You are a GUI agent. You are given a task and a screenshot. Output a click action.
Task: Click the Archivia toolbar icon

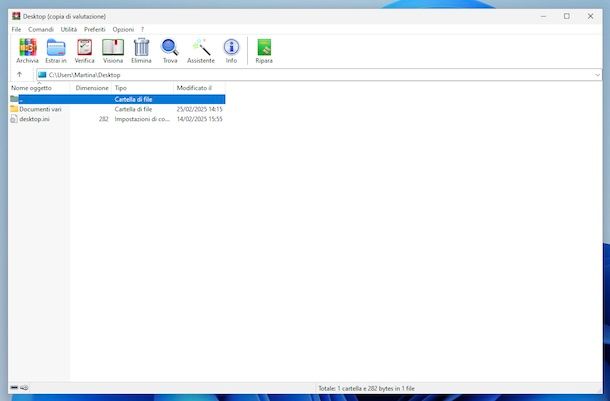tap(27, 51)
